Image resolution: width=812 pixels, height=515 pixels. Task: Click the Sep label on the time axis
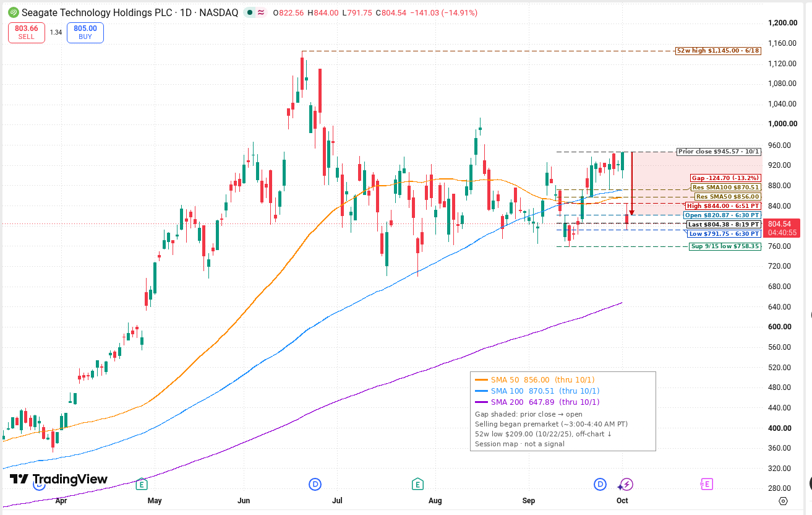click(x=529, y=500)
